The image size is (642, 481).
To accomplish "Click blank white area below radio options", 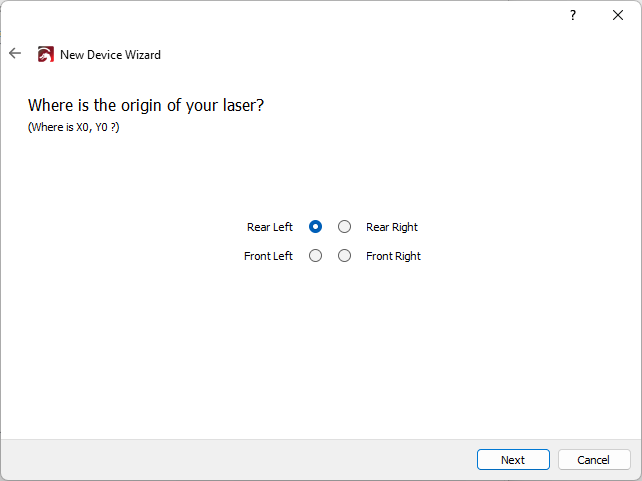I will click(320, 350).
